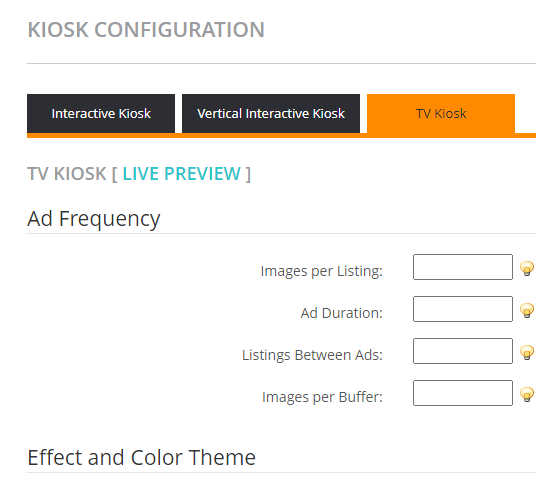
Task: Click the gray TV KIOSK heading text
Action: coord(67,174)
